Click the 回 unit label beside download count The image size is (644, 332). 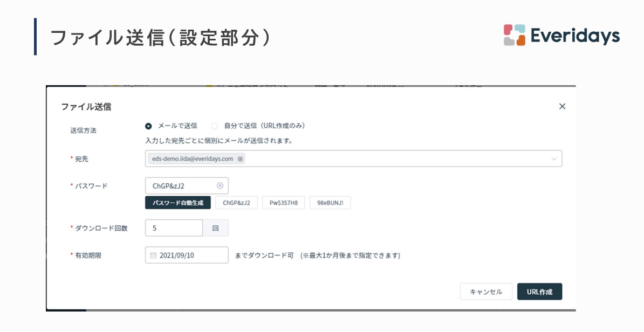click(x=215, y=228)
